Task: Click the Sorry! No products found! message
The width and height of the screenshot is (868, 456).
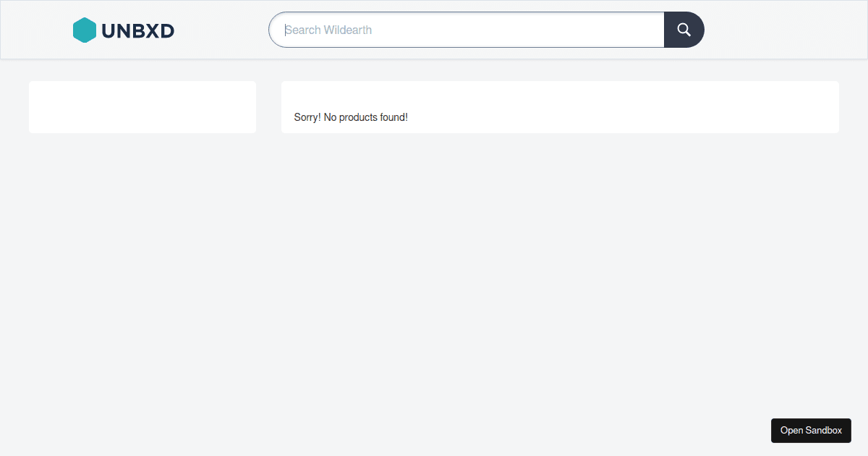Action: point(350,117)
